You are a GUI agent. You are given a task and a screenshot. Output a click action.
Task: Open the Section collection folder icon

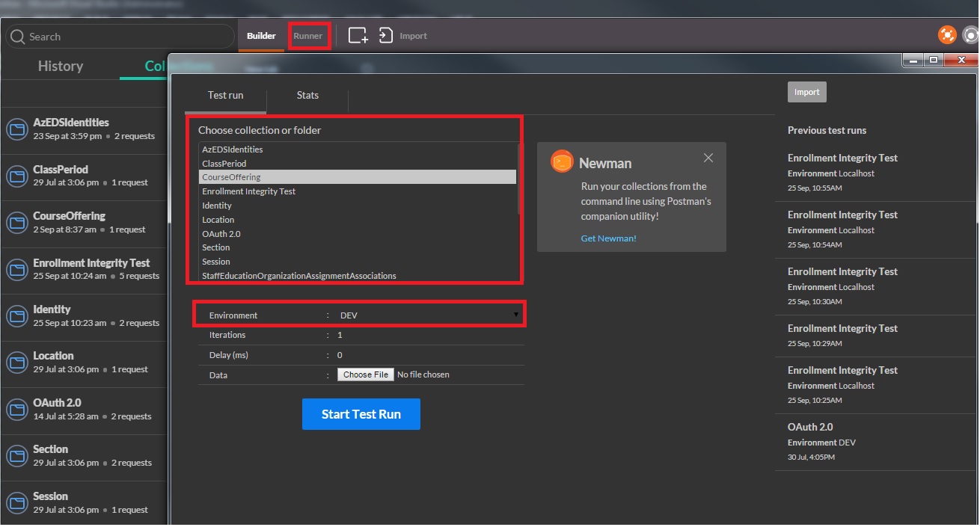tap(16, 456)
